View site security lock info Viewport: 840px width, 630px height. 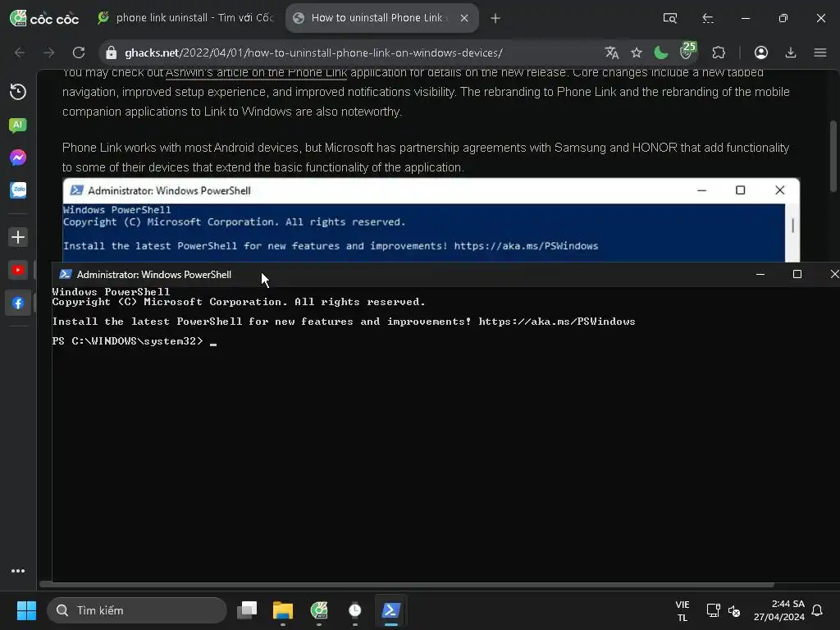click(111, 52)
